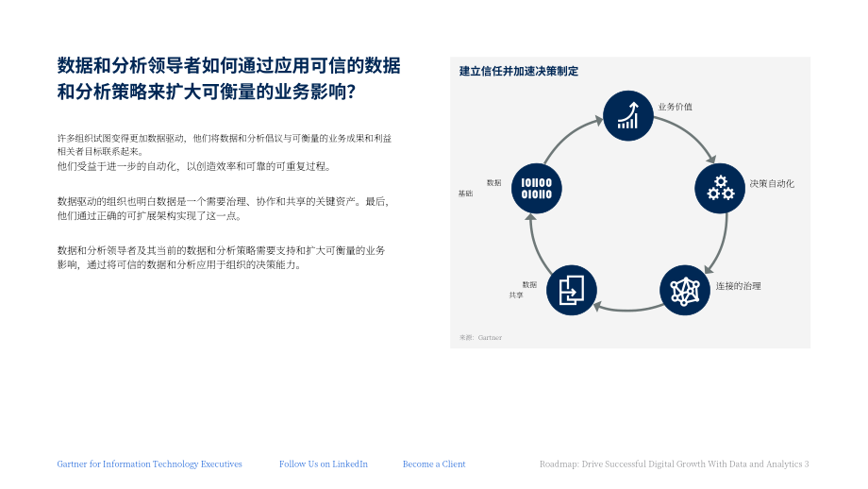868x489 pixels.
Task: Click the business value growth chart icon
Action: pyautogui.click(x=627, y=116)
